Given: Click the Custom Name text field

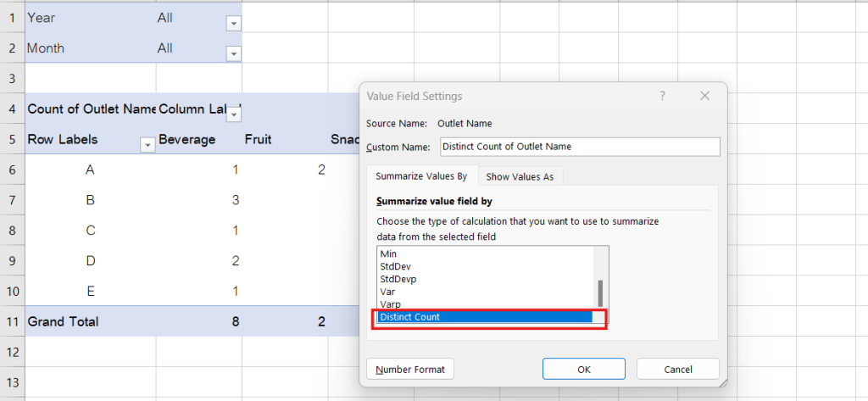Looking at the screenshot, I should click(x=579, y=147).
